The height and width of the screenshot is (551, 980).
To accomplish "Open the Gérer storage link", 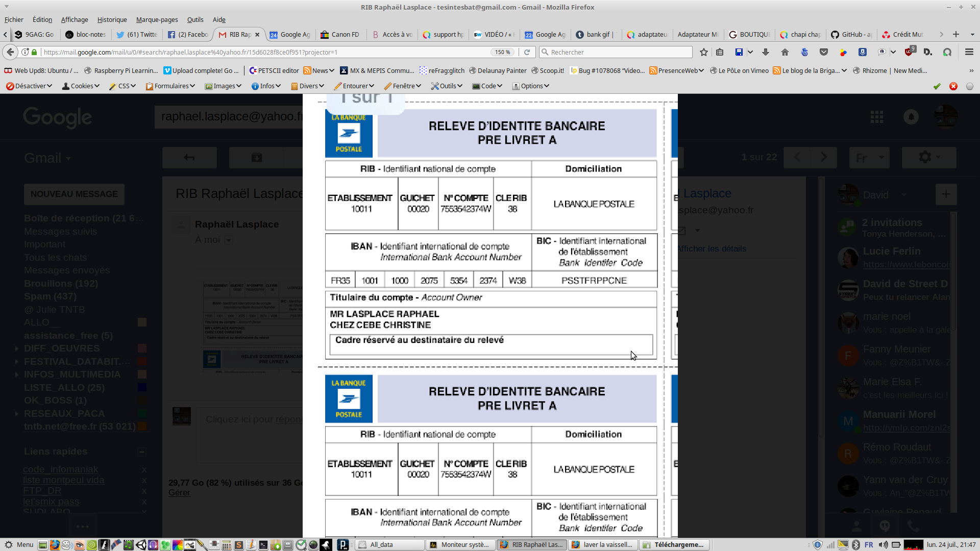I will (x=179, y=493).
